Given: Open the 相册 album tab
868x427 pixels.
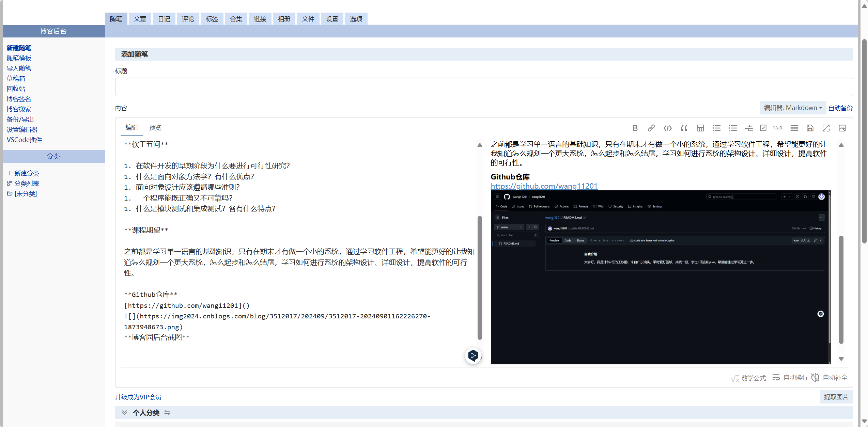Looking at the screenshot, I should click(284, 19).
